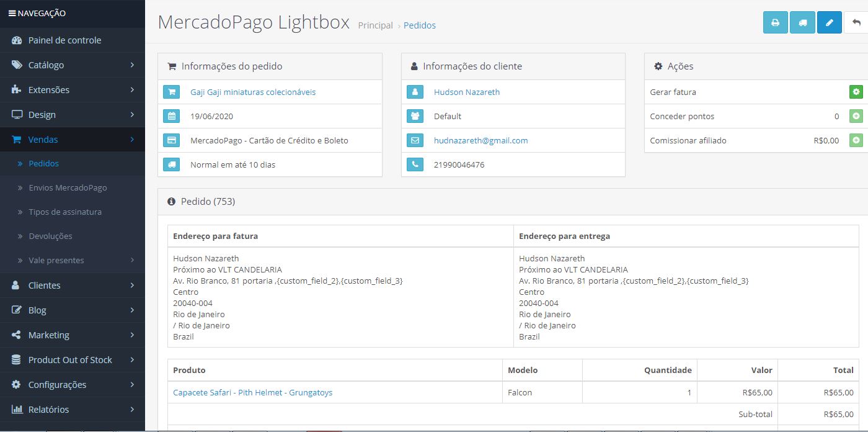Click user icon beside Hudson Nazareth
This screenshot has height=432, width=868.
pyautogui.click(x=415, y=92)
